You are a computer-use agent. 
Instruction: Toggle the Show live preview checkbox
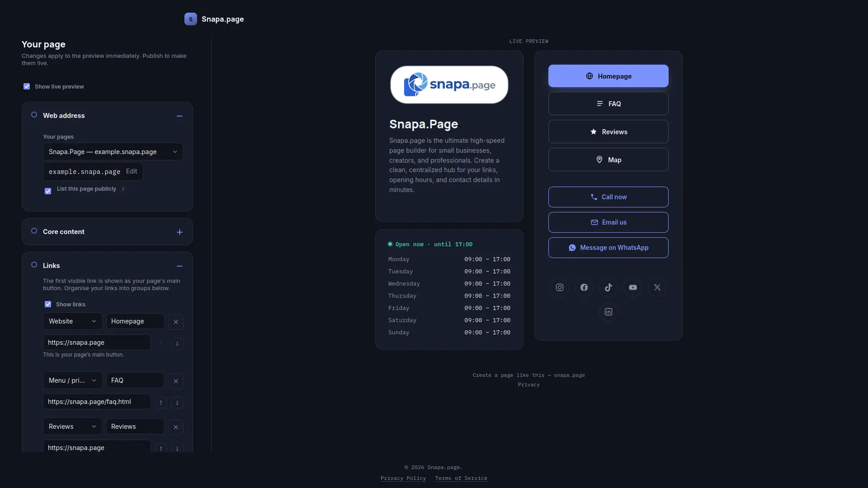[27, 86]
